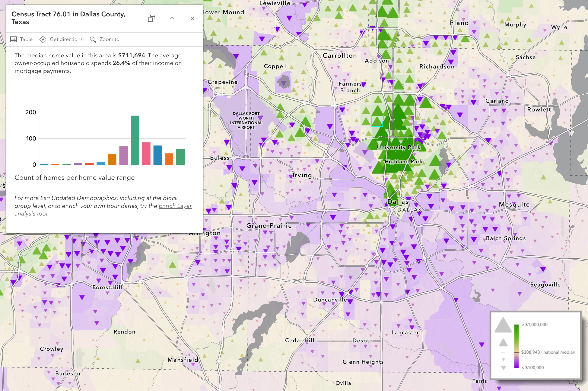Screen dimensions: 588x391
Task: Click the Highland Park map label
Action: 403,162
